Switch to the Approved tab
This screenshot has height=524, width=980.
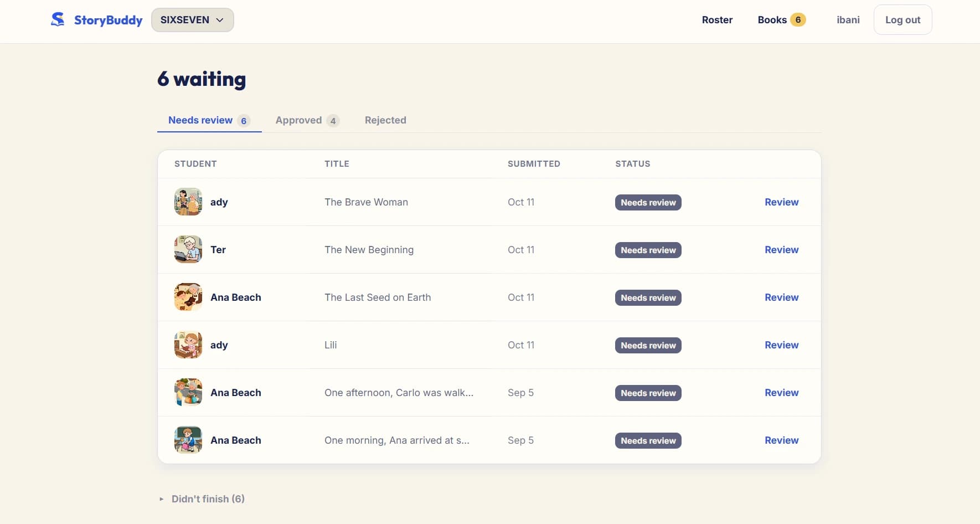click(307, 120)
